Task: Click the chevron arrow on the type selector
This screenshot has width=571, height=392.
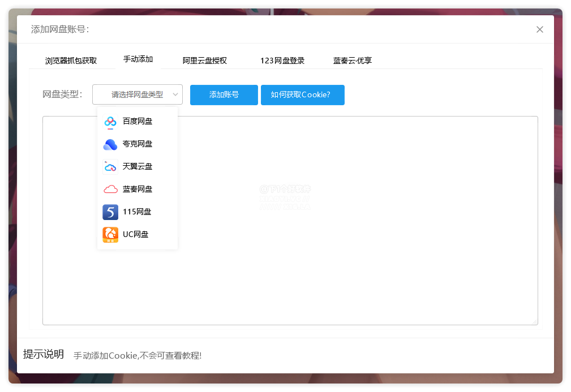Action: (175, 94)
